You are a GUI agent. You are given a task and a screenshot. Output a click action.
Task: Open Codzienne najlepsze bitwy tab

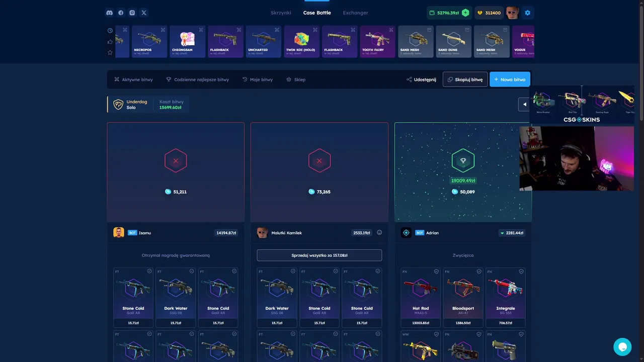(197, 79)
